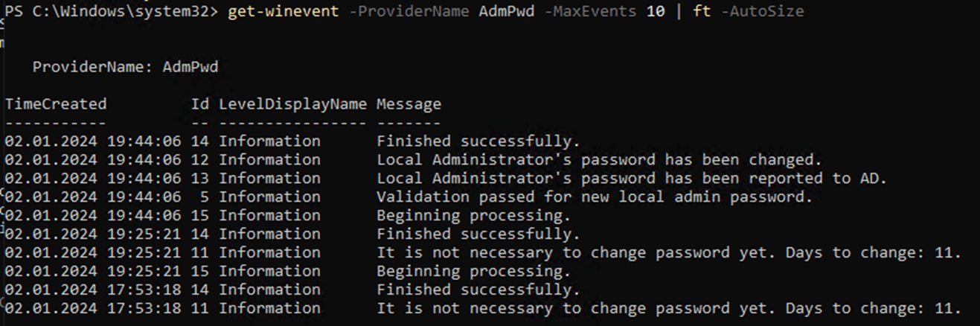Click event Id 5 in the table

[x=205, y=197]
